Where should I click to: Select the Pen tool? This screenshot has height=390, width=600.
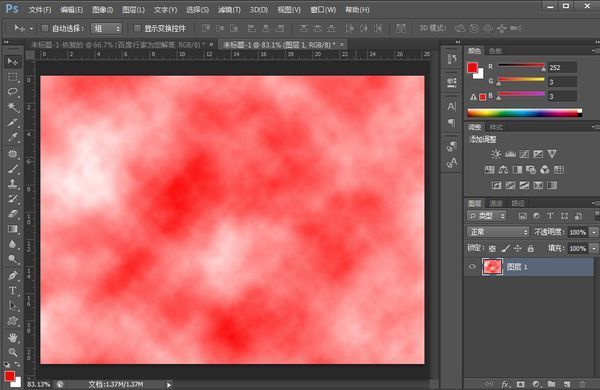pyautogui.click(x=13, y=275)
